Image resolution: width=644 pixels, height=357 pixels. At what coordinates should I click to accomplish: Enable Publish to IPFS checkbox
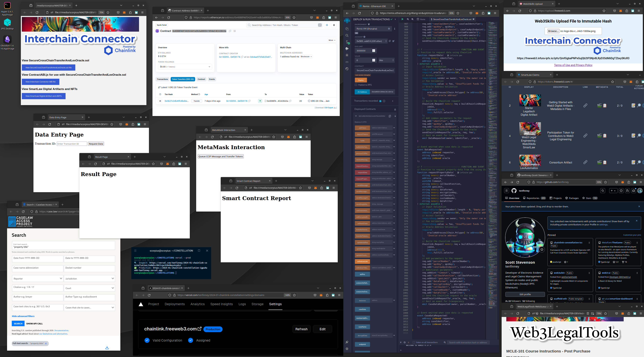356,85
